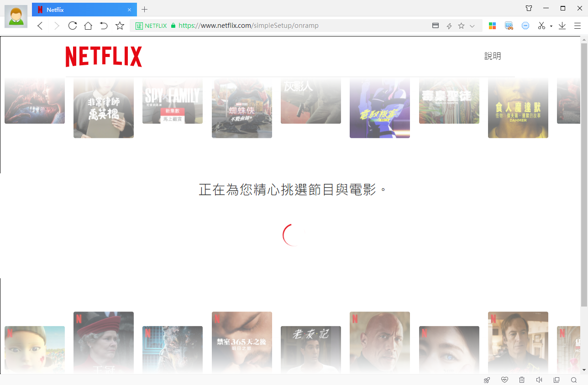Open the downloads manager

562,26
